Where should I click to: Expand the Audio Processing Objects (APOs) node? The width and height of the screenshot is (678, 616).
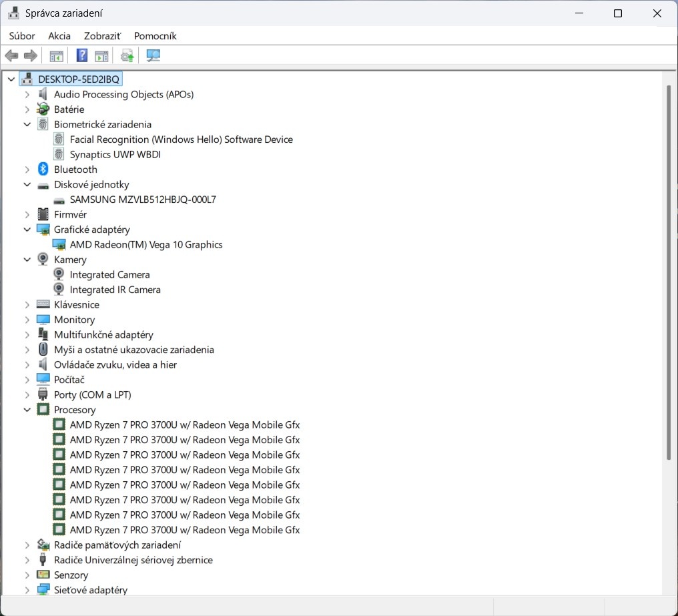pos(27,95)
